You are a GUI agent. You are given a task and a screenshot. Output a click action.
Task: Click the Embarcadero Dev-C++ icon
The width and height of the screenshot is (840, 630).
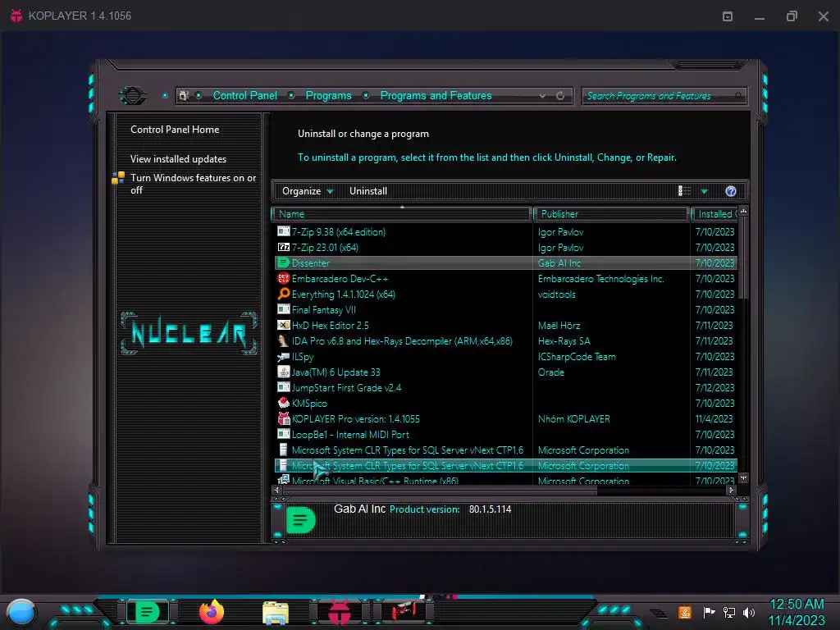[x=283, y=278]
